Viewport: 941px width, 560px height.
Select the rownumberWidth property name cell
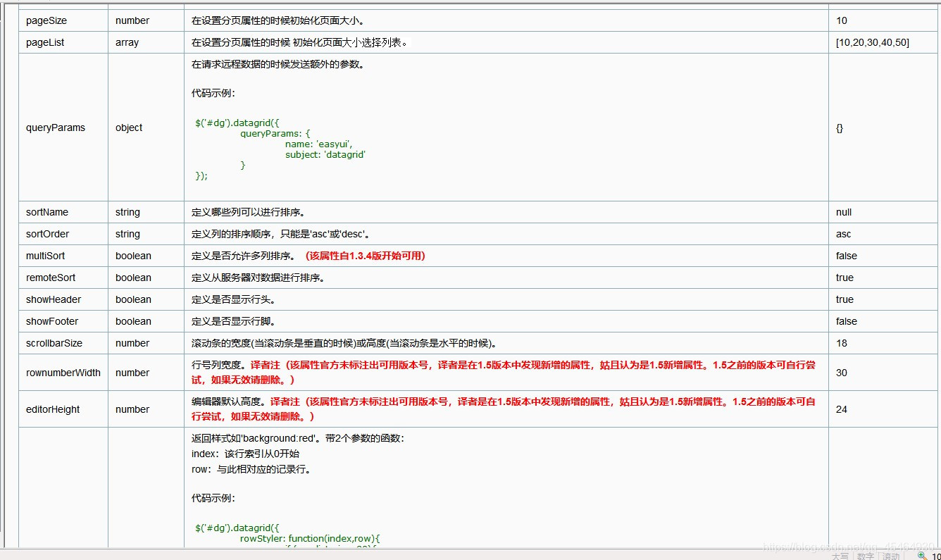pos(63,373)
